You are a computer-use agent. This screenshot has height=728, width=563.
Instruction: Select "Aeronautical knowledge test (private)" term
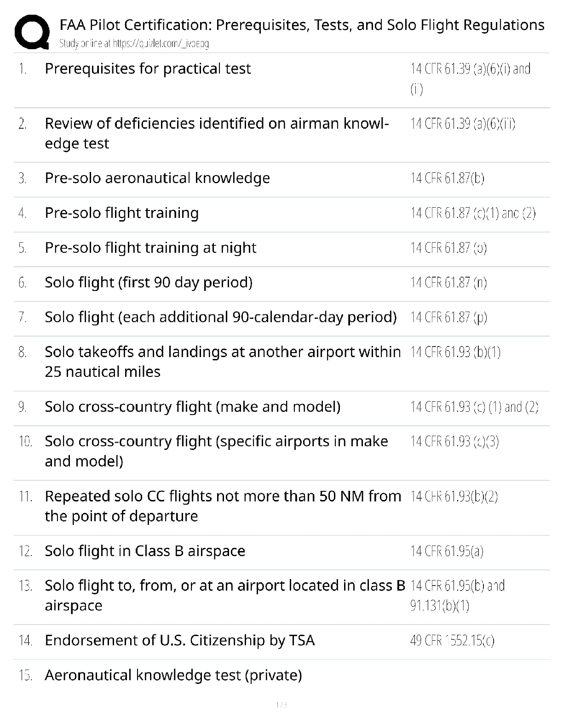click(x=173, y=676)
